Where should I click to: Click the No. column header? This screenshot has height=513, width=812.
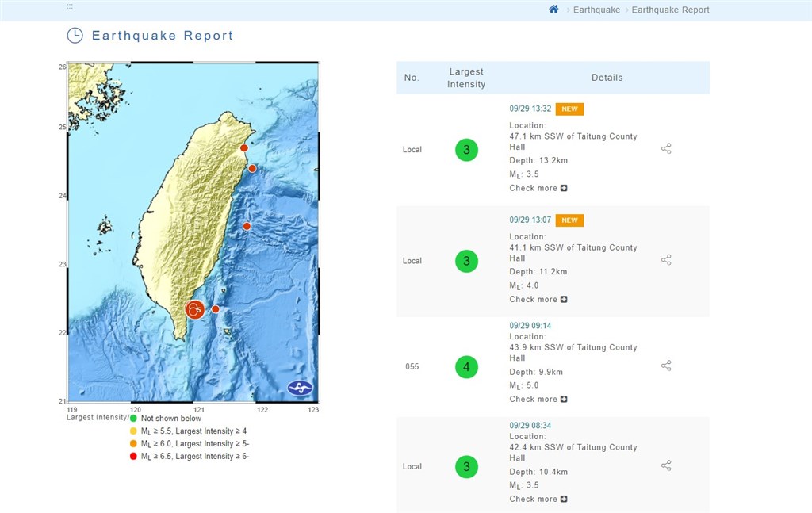click(412, 78)
